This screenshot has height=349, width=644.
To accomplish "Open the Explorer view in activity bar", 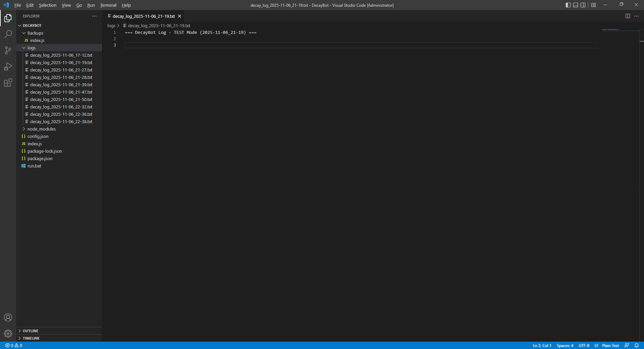I will (x=8, y=18).
